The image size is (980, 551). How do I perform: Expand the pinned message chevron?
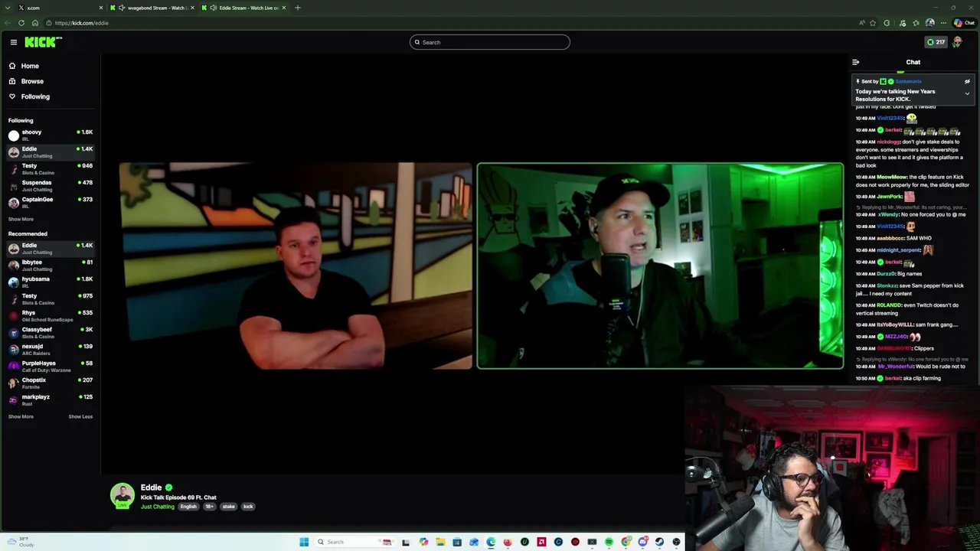[x=967, y=93]
